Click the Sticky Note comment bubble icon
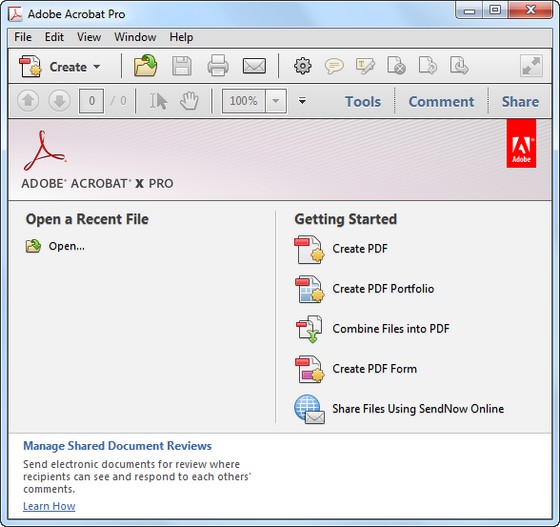Viewport: 560px width, 527px height. 334,66
